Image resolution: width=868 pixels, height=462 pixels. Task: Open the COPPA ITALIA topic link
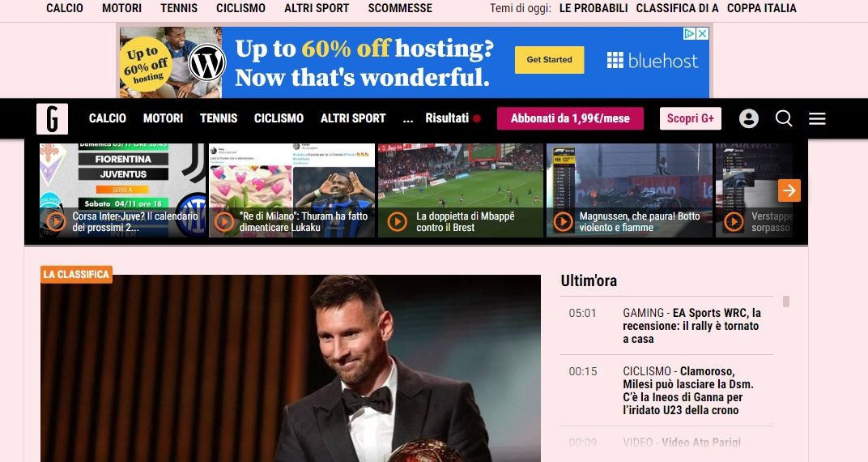(762, 8)
